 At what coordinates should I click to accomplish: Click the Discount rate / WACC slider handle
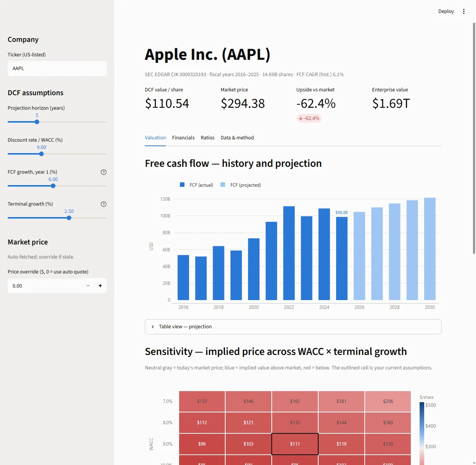(42, 154)
